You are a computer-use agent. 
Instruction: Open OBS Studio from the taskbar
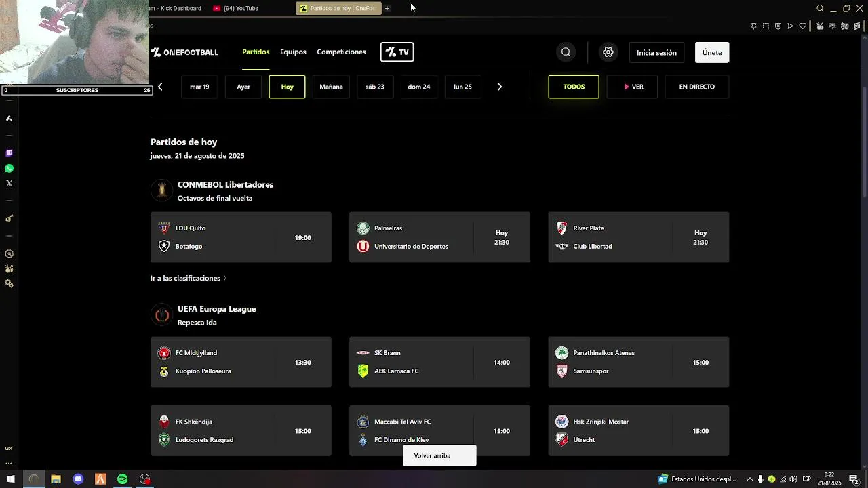pyautogui.click(x=144, y=479)
